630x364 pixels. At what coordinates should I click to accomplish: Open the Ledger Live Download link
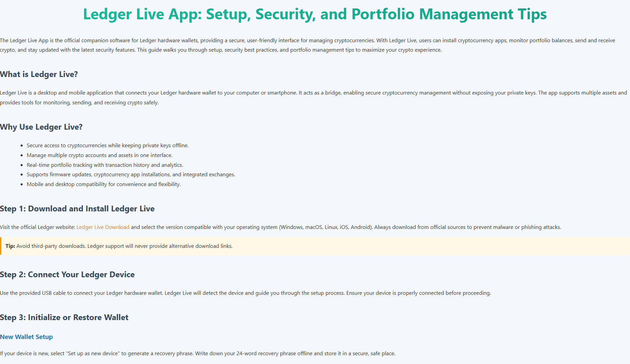[103, 227]
